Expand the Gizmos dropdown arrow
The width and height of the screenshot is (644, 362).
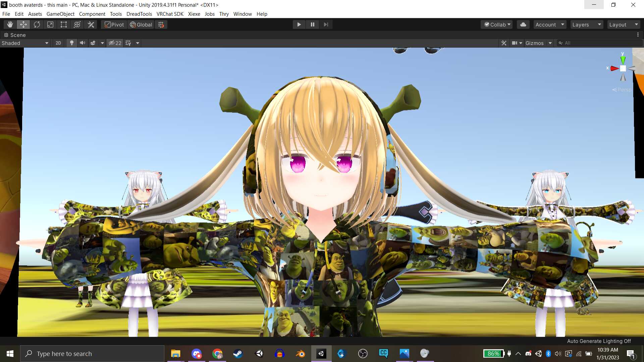point(550,43)
